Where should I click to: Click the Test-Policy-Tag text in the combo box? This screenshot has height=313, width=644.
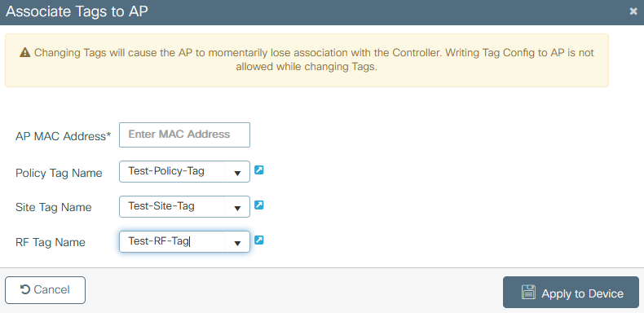[x=166, y=171]
